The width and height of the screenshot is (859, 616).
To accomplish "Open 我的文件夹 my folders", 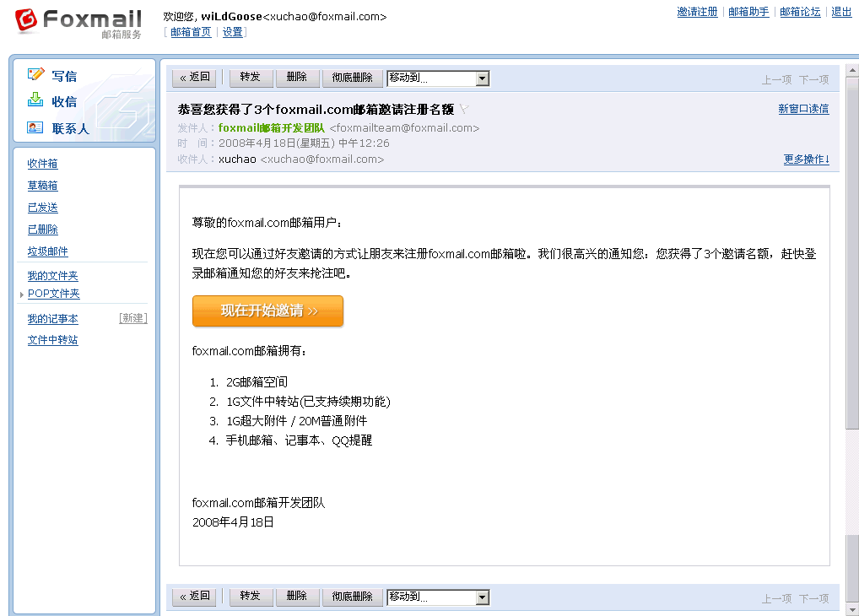I will point(52,276).
